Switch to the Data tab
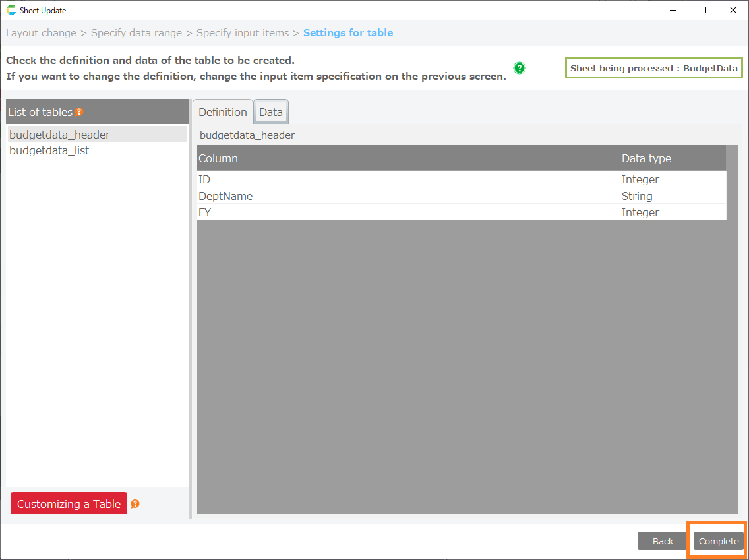This screenshot has height=560, width=749. (271, 112)
